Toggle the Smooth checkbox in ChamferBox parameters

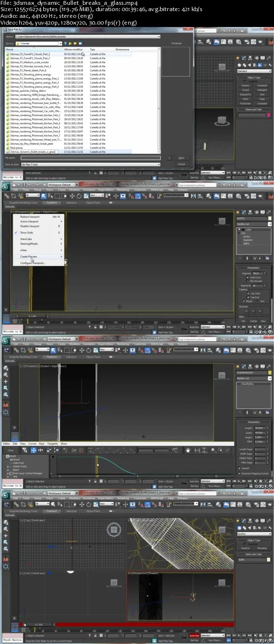(x=240, y=469)
